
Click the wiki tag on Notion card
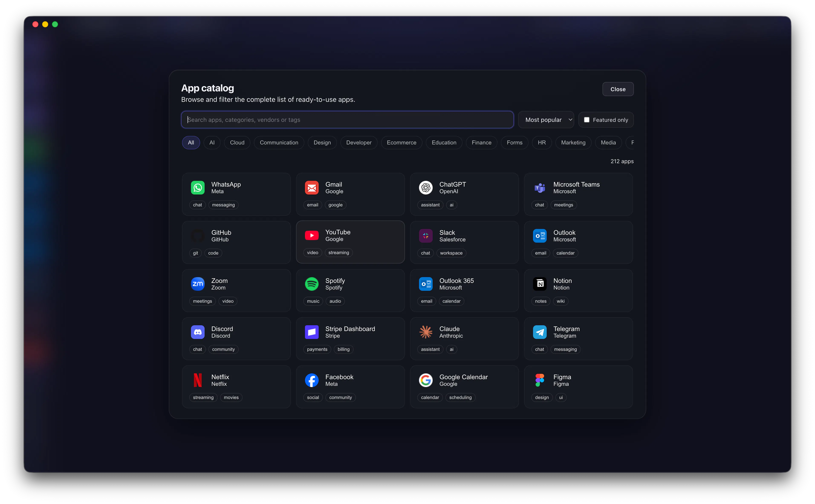coord(560,301)
